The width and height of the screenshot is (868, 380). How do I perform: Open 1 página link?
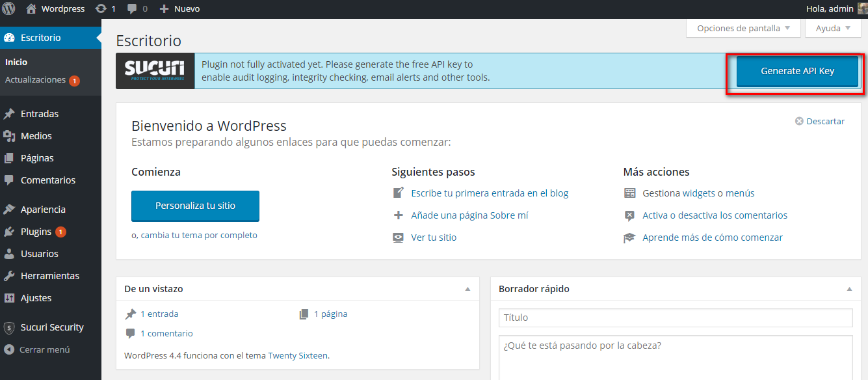(x=330, y=314)
